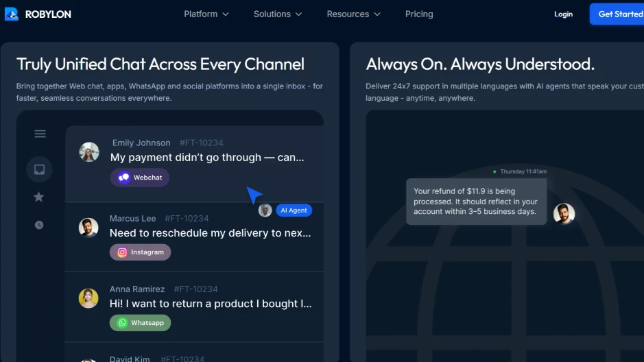
Task: Click the Thursday 11:41am timestamp
Action: pyautogui.click(x=523, y=171)
